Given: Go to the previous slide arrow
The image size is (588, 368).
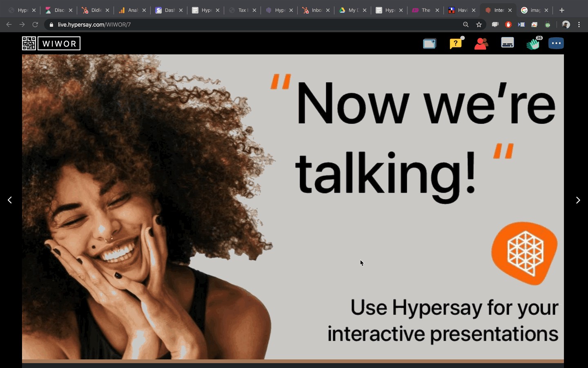Looking at the screenshot, I should click(x=10, y=200).
